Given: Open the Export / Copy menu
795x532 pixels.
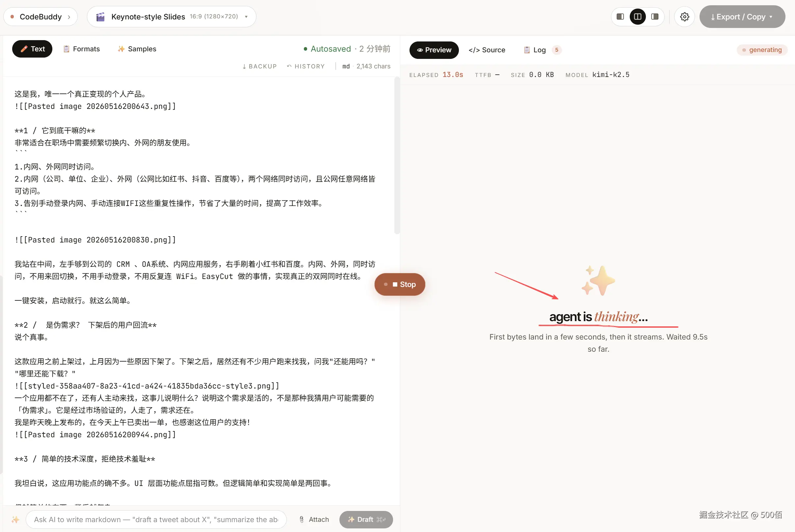Looking at the screenshot, I should (742, 17).
